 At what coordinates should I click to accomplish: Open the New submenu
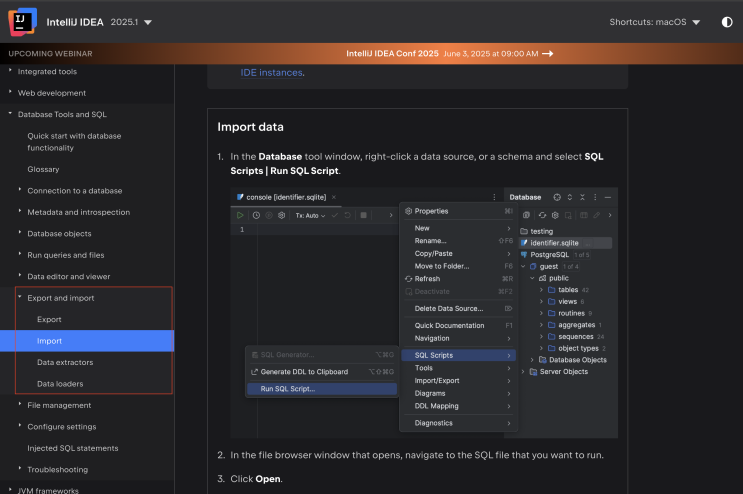click(459, 228)
